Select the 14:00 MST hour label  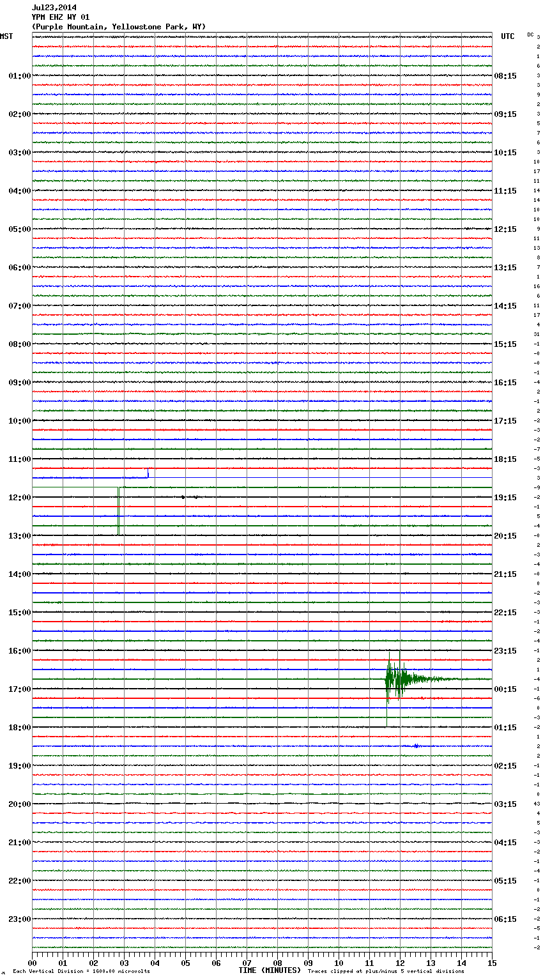click(19, 574)
